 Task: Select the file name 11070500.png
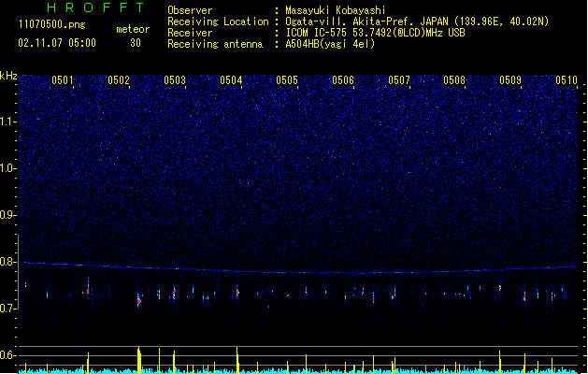(52, 24)
